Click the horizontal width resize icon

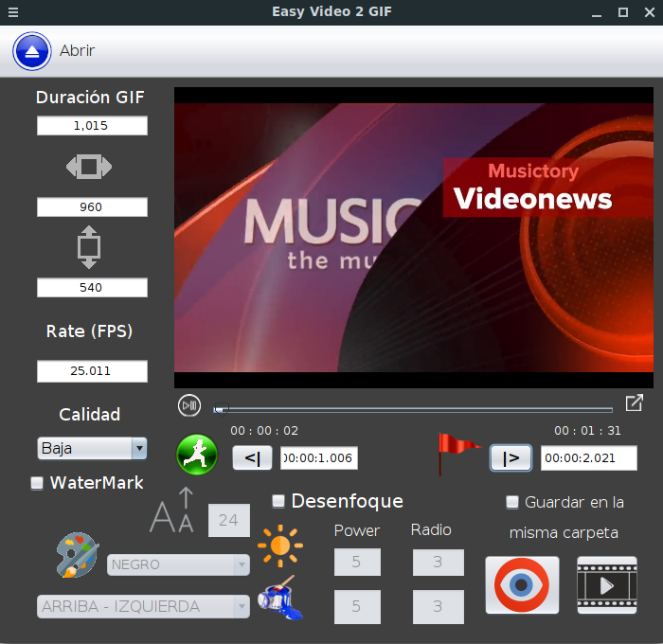[x=89, y=167]
